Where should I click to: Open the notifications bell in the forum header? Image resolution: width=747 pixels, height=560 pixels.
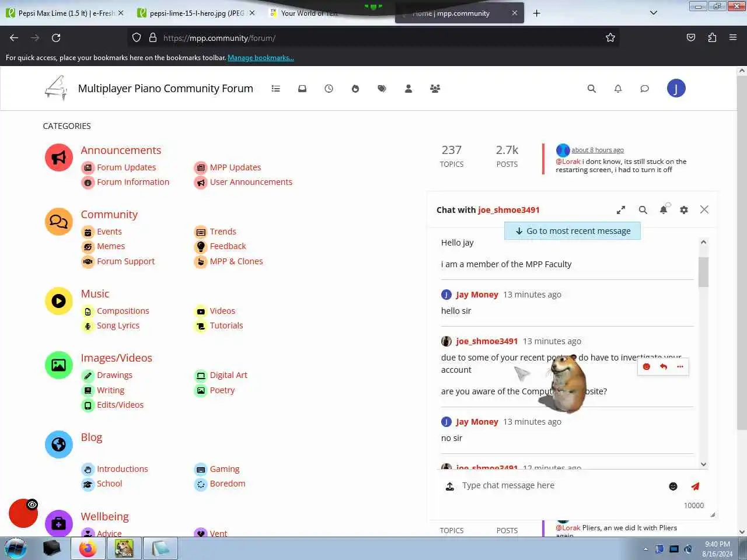pyautogui.click(x=618, y=89)
